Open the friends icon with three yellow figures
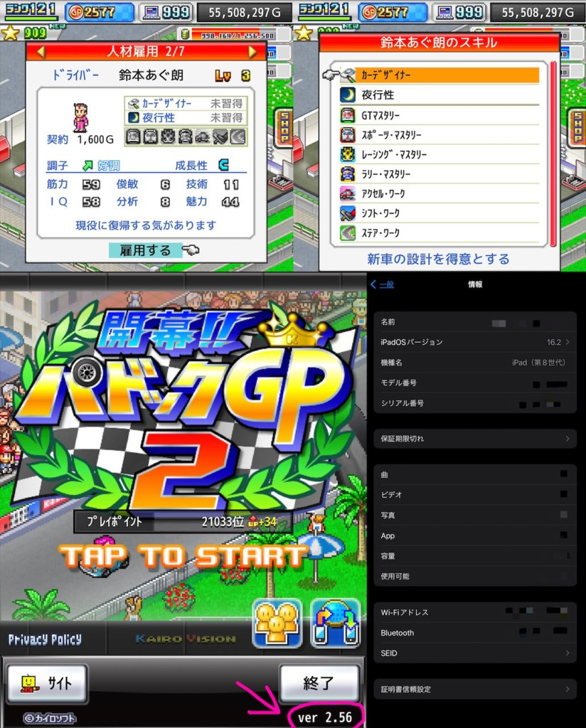The width and height of the screenshot is (586, 728). pyautogui.click(x=277, y=623)
